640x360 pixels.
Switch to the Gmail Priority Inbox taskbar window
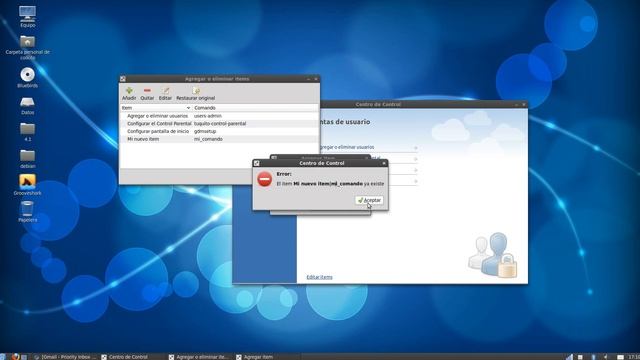coord(65,357)
